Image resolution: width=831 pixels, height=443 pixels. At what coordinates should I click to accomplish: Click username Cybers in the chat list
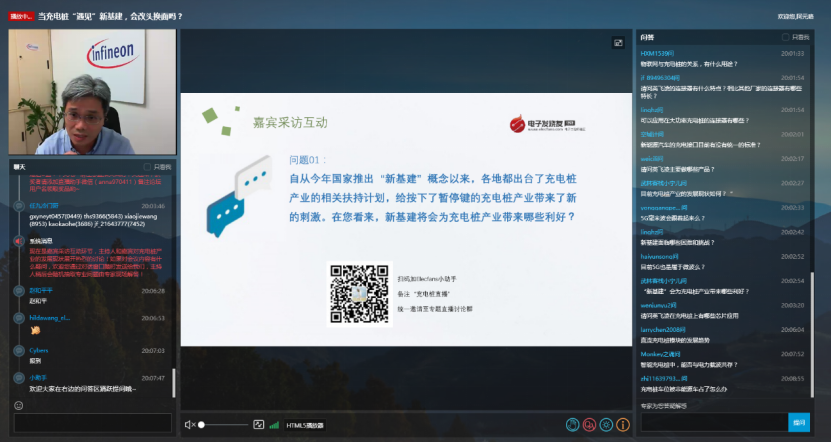coord(38,350)
